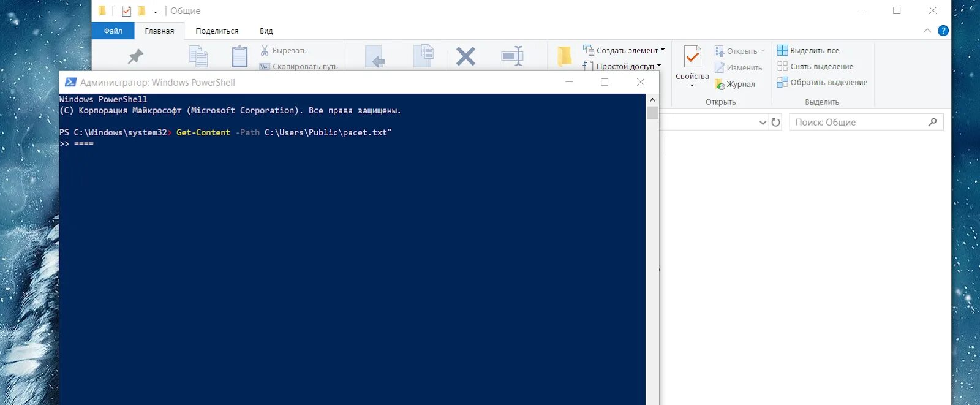Click Выделить все
Viewport: 980px width, 405px height.
pyautogui.click(x=808, y=50)
